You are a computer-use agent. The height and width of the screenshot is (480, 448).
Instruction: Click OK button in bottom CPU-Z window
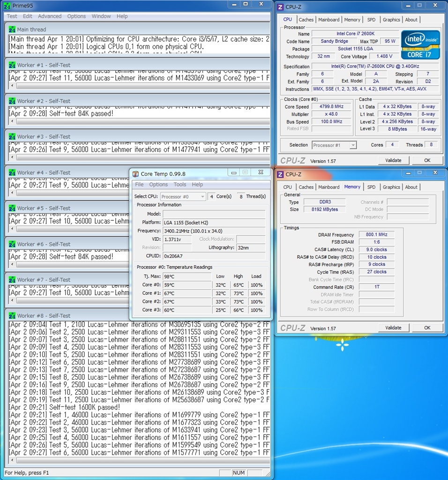coord(427,328)
